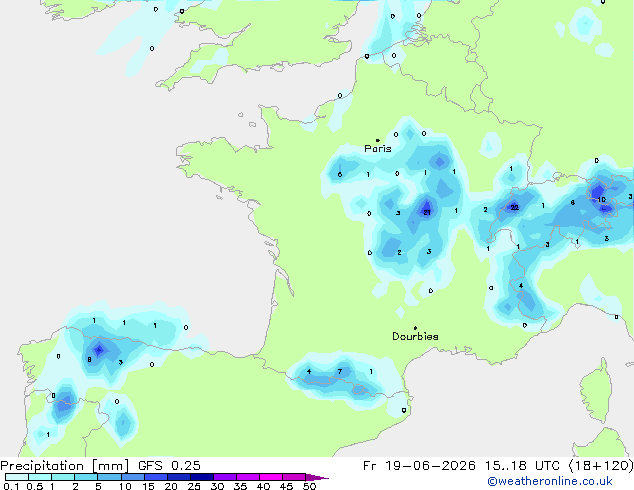Select the 0.1–0.5 mm legend swatch
Viewport: 634px width, 490px height.
(x=17, y=477)
